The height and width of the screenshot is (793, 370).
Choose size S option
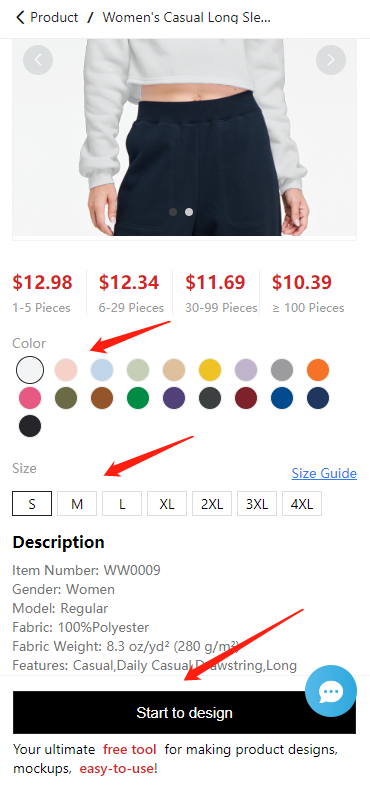(32, 504)
